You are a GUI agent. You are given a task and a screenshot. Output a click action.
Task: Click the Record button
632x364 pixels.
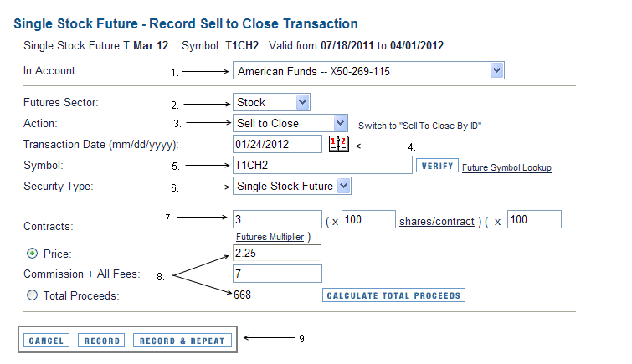pyautogui.click(x=101, y=341)
